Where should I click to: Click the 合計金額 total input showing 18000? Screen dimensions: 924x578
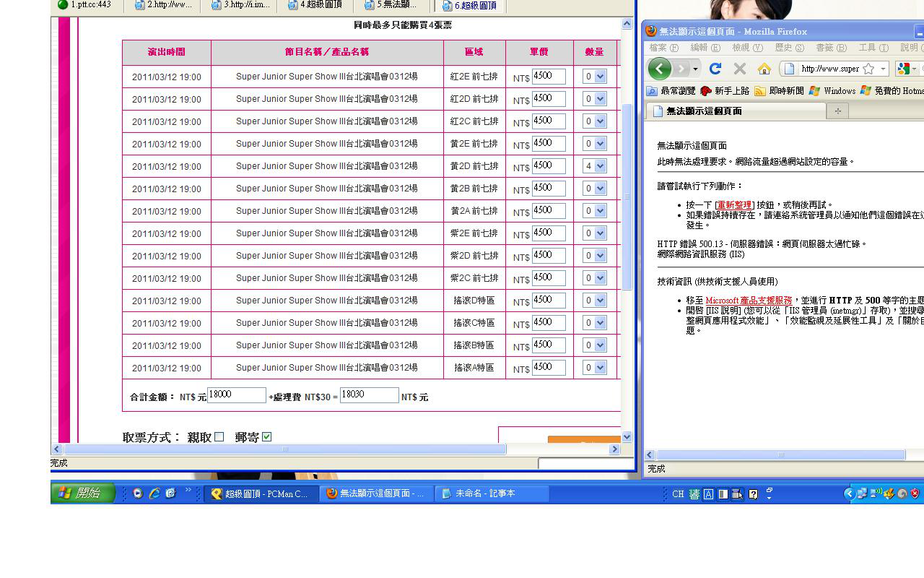pyautogui.click(x=237, y=395)
